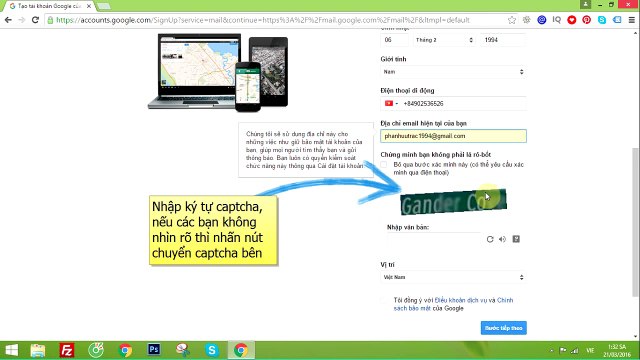The height and width of the screenshot is (360, 640).
Task: Close the Google account creation tab
Action: point(89,6)
